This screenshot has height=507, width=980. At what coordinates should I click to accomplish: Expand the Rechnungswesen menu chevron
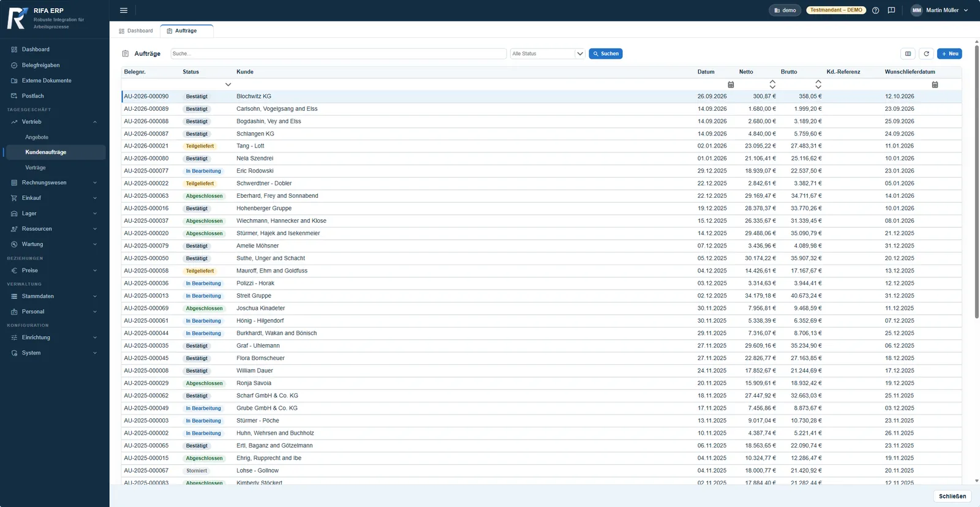point(95,183)
